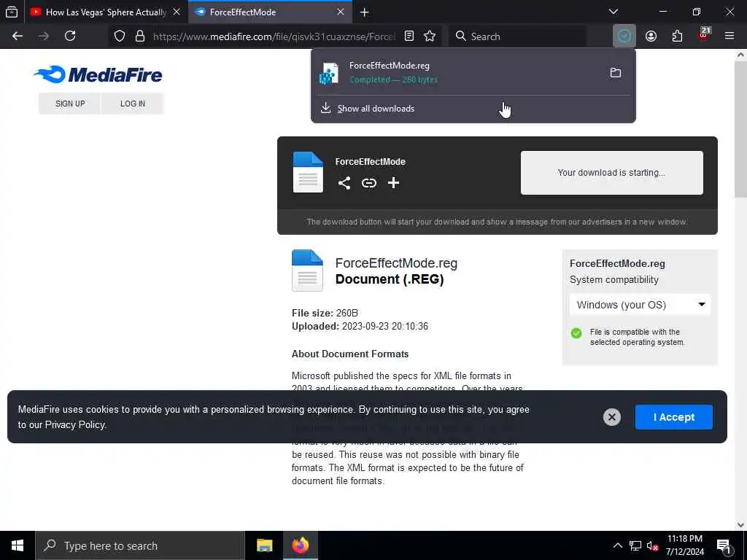This screenshot has width=747, height=560.
Task: Click the share icon under ForceEffectMode
Action: click(344, 183)
